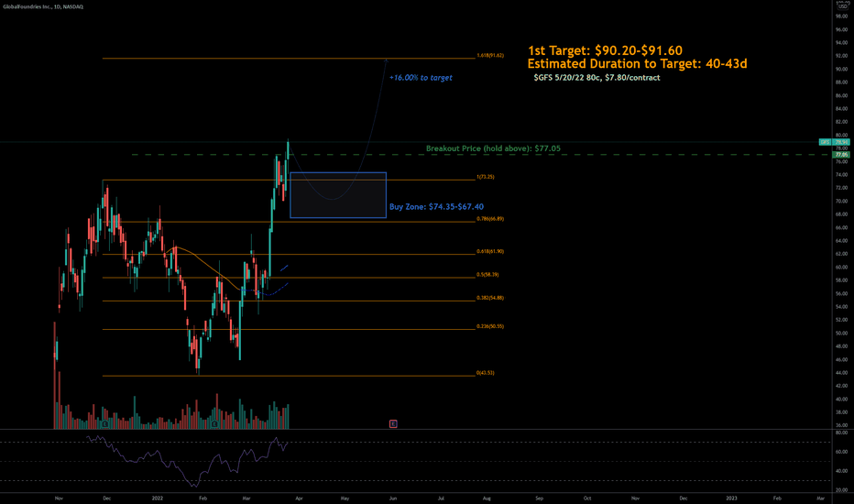The width and height of the screenshot is (854, 504).
Task: Click the 0.236(50.55) Fibonacci level label
Action: click(490, 326)
